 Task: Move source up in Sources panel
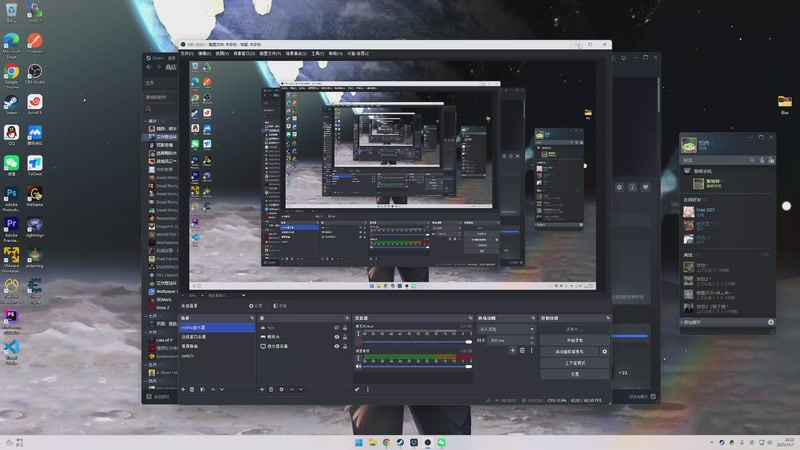(x=292, y=389)
